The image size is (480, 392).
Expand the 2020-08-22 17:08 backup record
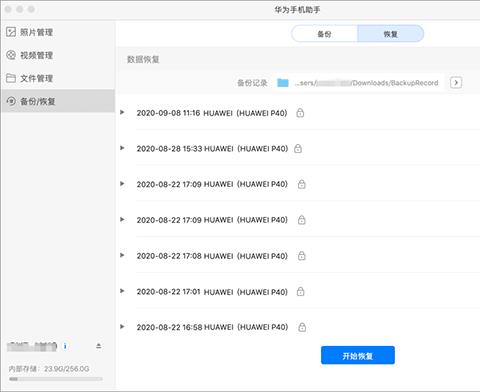[x=122, y=255]
